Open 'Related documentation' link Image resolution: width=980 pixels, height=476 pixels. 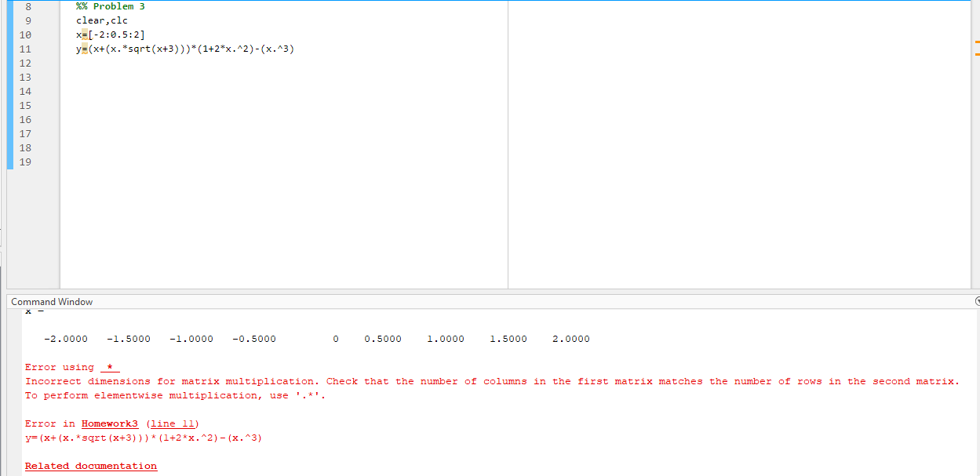[x=90, y=465]
